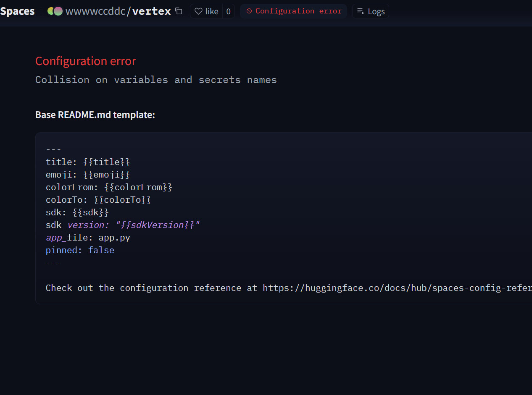This screenshot has width=532, height=395.
Task: Click the 'colorFrom: {{colorFrom}}' line
Action: pyautogui.click(x=109, y=187)
